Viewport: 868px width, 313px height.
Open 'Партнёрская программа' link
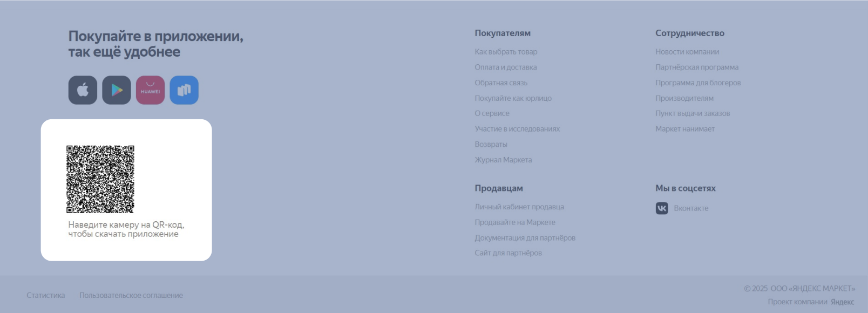(x=697, y=67)
